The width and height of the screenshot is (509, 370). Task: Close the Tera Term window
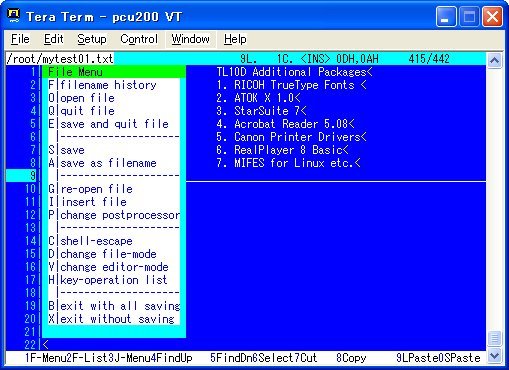coord(492,16)
